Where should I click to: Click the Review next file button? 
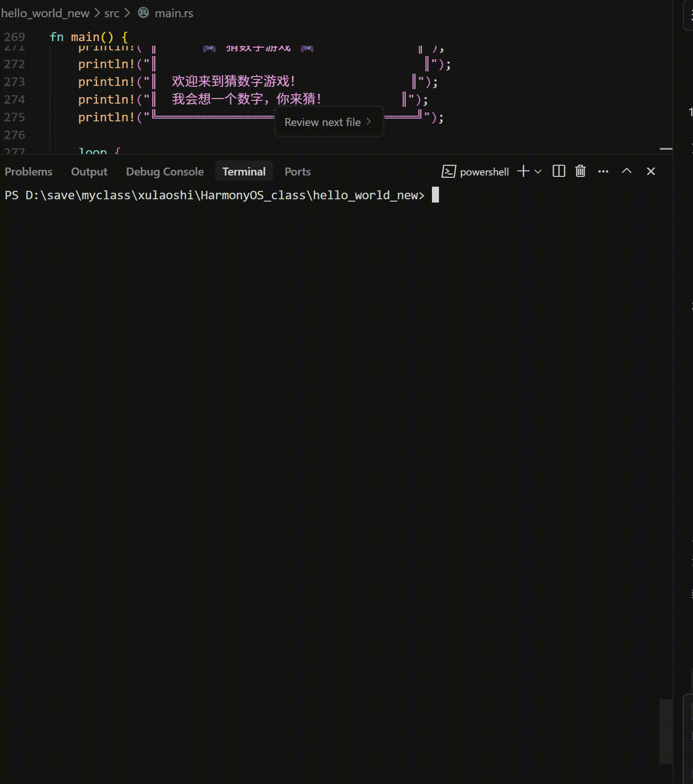[329, 122]
